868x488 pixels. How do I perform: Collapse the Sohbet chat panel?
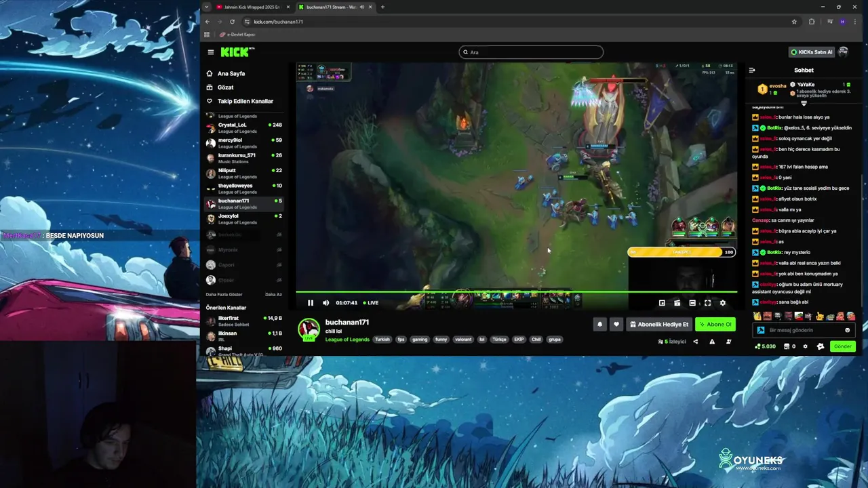click(x=752, y=70)
